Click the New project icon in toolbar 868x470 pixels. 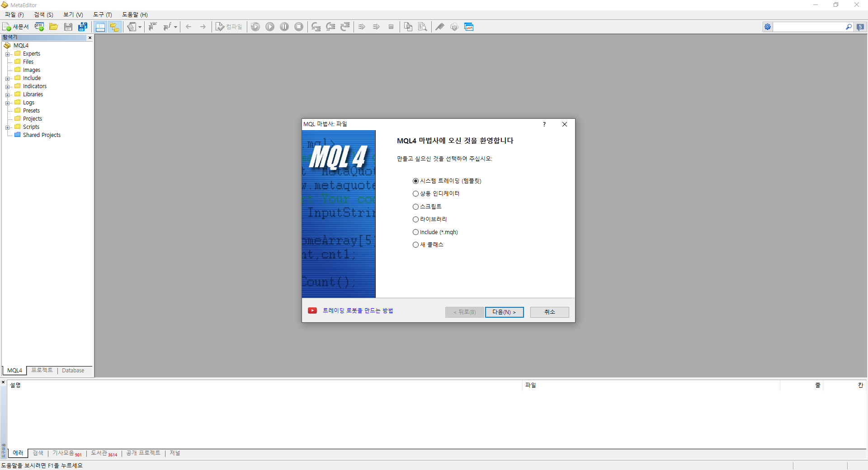39,27
